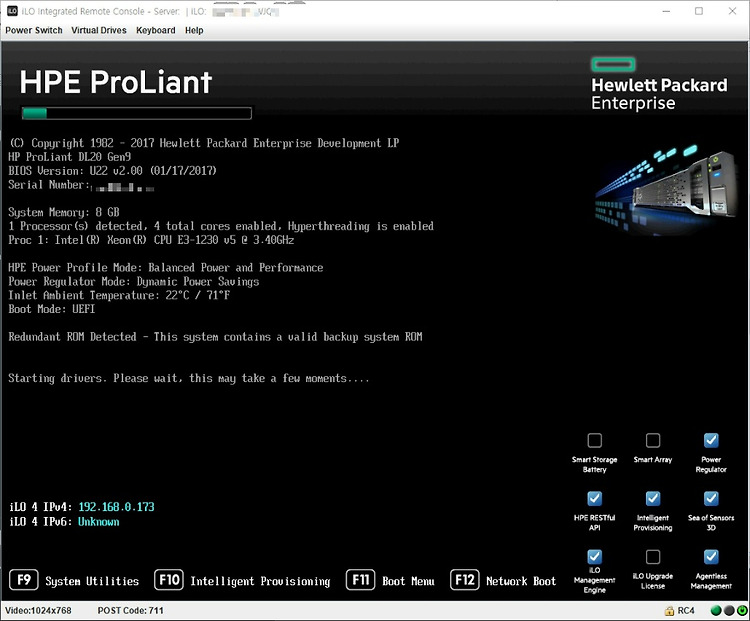Maximize the remote console window
The image size is (750, 621).
click(699, 11)
